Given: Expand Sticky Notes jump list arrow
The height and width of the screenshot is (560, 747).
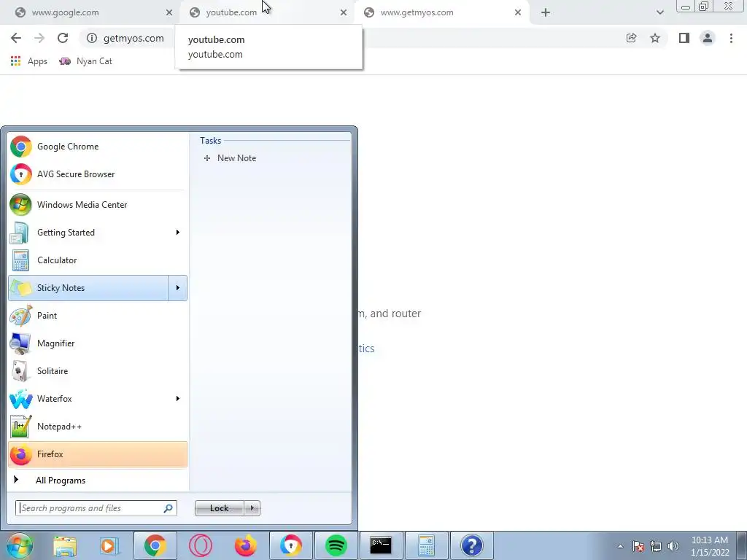Looking at the screenshot, I should [x=178, y=287].
